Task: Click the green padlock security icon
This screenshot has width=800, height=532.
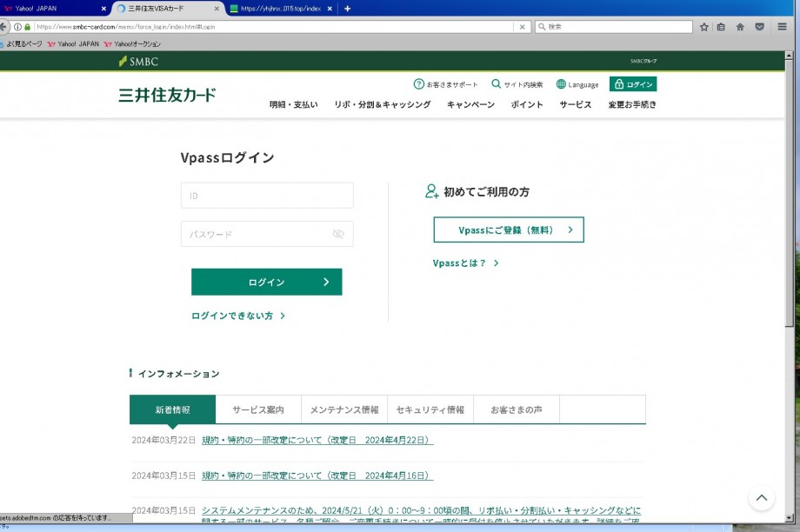Action: tap(28, 27)
